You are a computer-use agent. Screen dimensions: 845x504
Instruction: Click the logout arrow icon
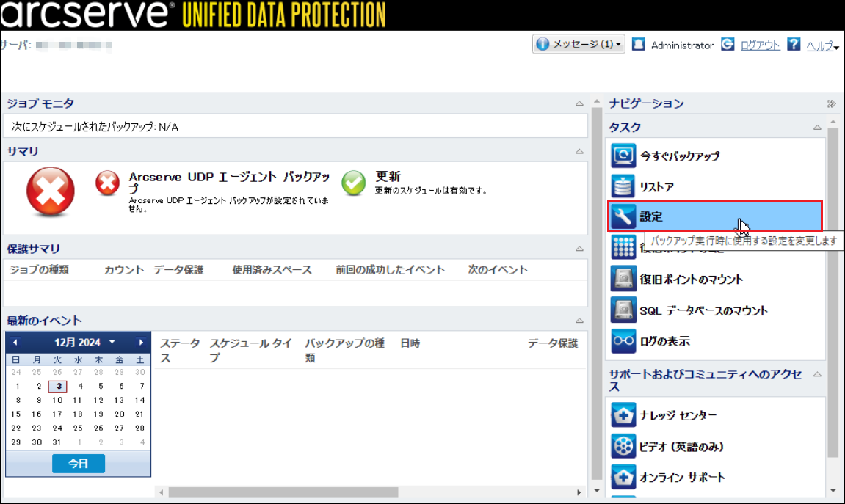(x=728, y=44)
